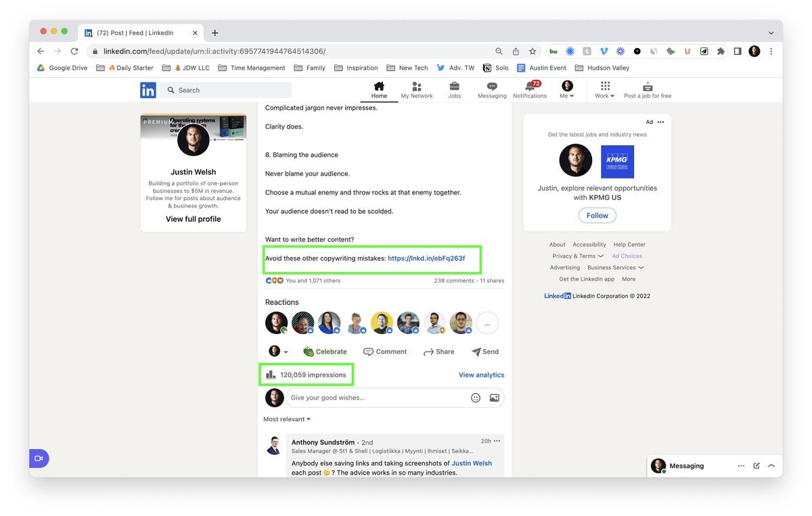Click the KPMG logo in the ad
The image size is (812, 516).
point(618,162)
